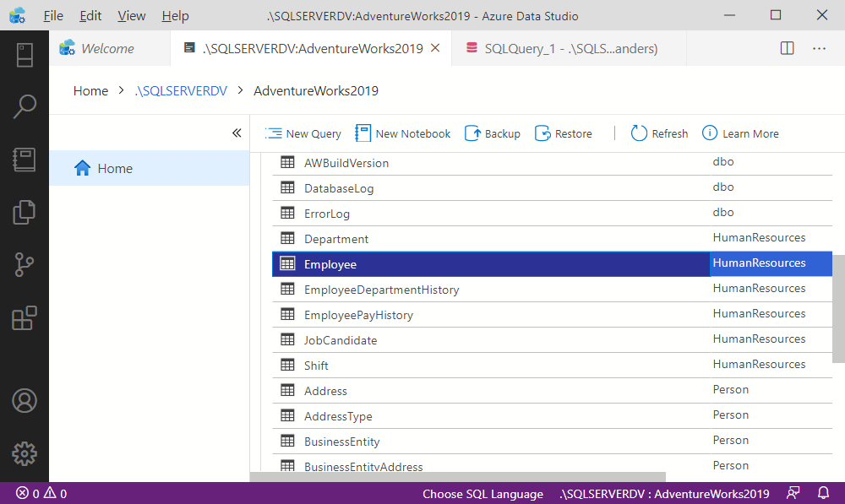Open the Restore database action
The height and width of the screenshot is (504, 845).
pyautogui.click(x=563, y=133)
